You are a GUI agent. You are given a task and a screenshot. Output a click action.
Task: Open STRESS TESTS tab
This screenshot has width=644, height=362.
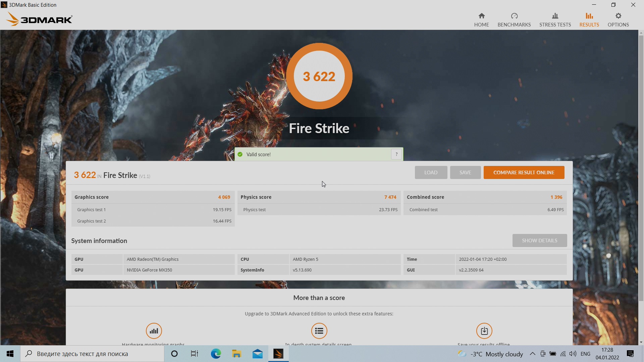coord(555,20)
